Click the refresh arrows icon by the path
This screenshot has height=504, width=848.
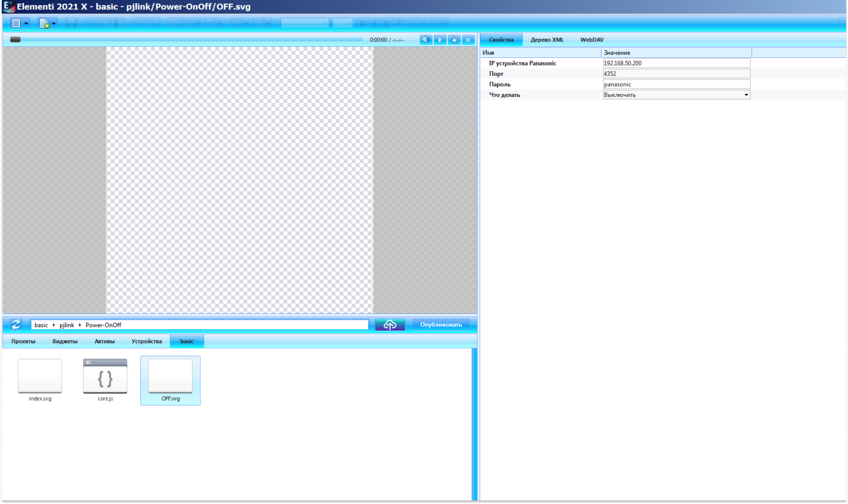coord(16,325)
